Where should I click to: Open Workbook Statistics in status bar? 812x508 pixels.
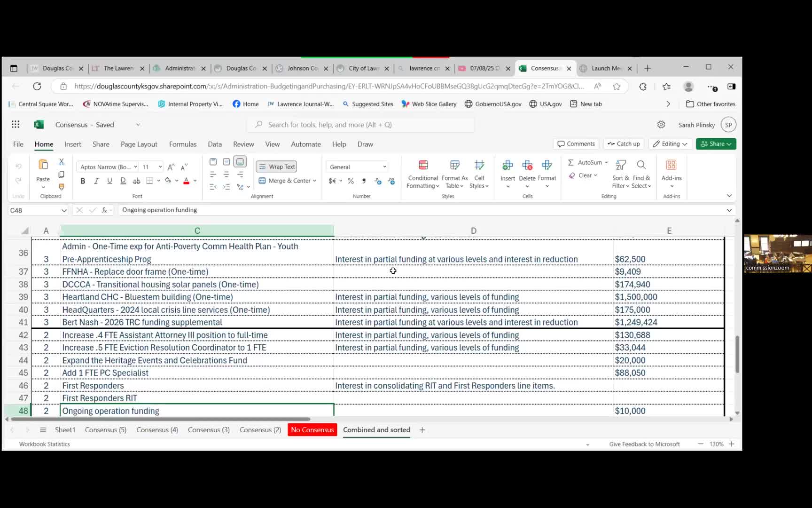point(45,444)
